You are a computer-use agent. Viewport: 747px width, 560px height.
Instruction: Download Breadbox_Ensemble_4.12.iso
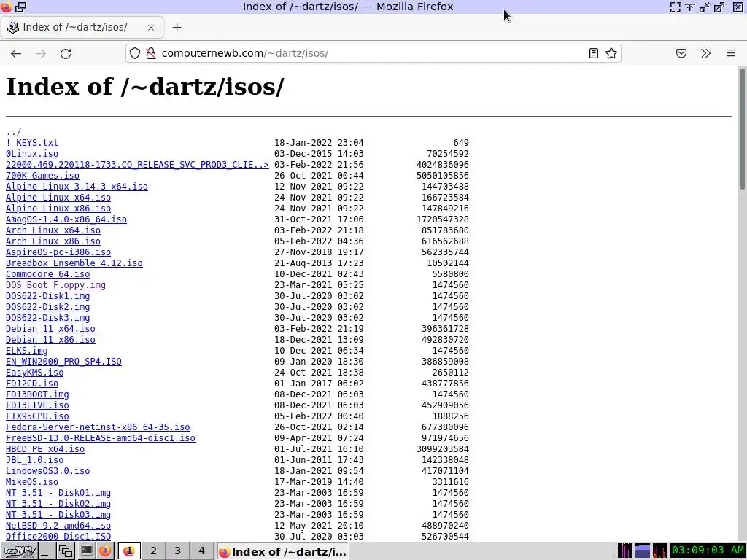[74, 263]
